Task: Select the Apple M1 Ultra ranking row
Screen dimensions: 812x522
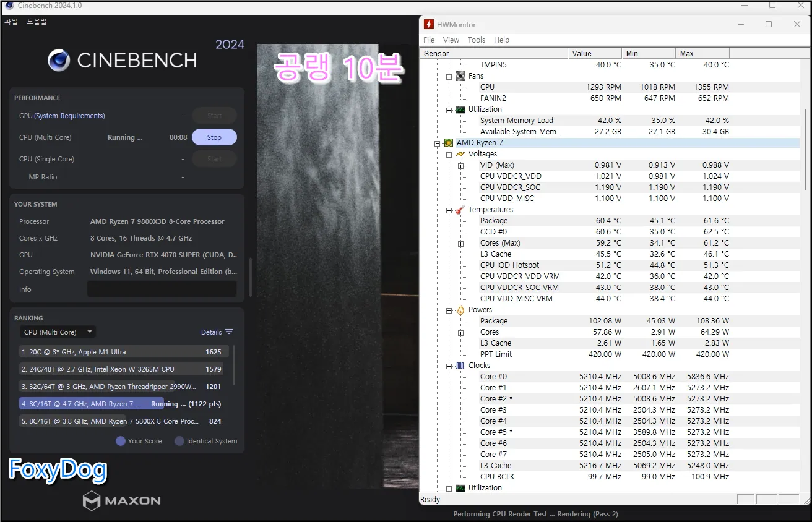Action: click(x=124, y=352)
